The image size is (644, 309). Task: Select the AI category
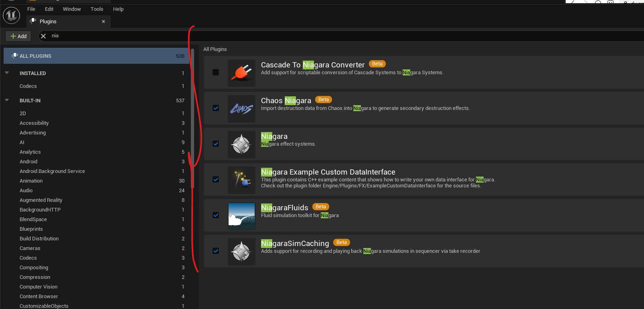96,142
